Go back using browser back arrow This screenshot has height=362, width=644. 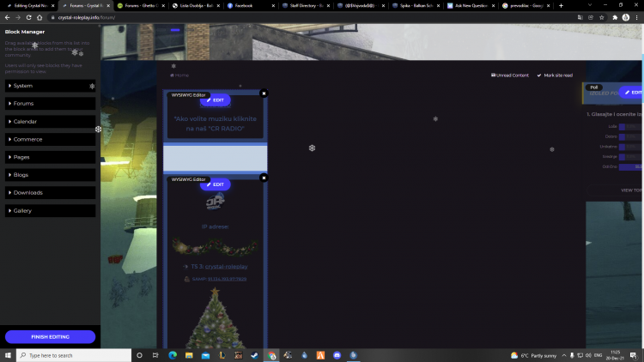point(6,17)
